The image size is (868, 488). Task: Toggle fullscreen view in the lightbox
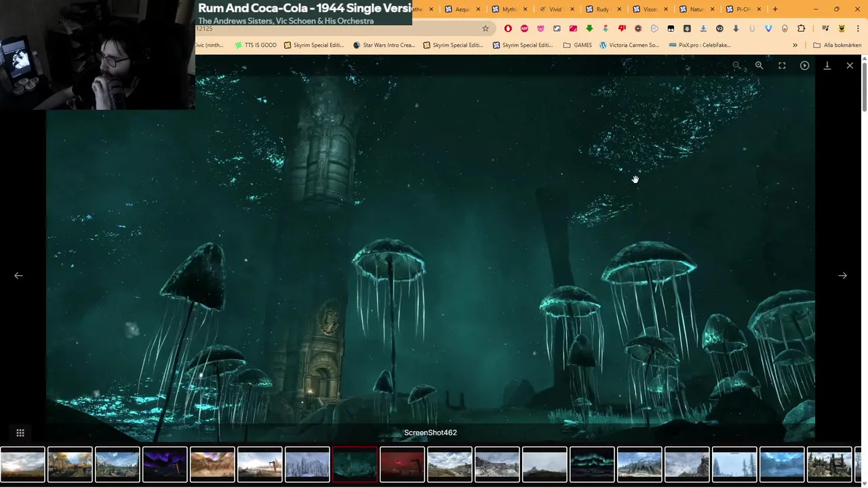(x=782, y=66)
